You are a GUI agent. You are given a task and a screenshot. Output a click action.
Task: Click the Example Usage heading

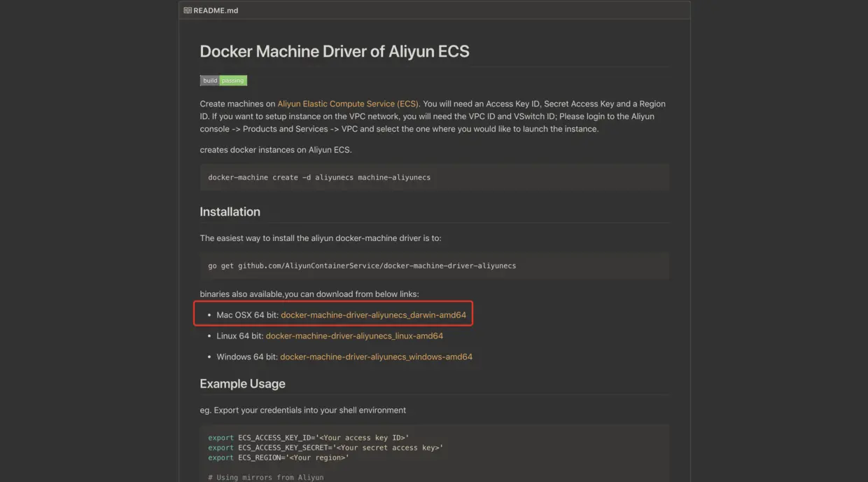coord(242,384)
